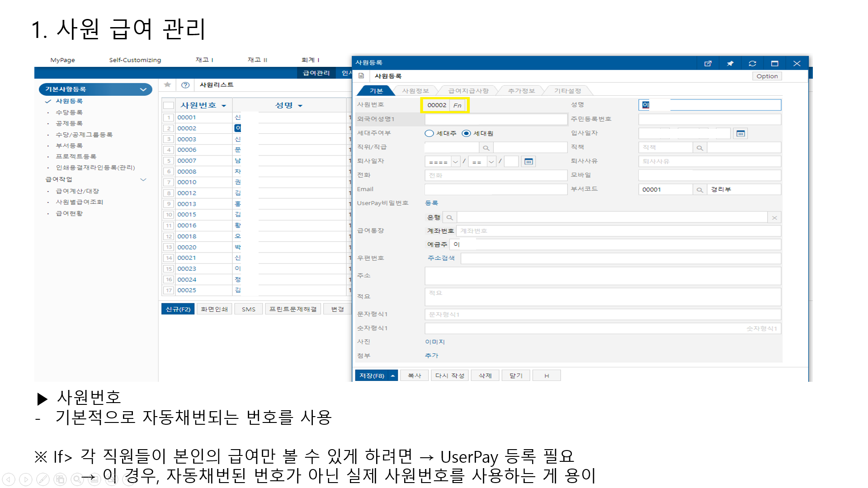
Task: Open calendar picker for 퇴사일자
Action: (x=528, y=161)
